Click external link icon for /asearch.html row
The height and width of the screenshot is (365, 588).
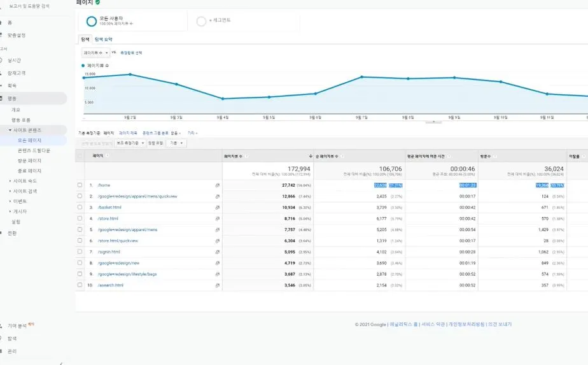tap(218, 285)
